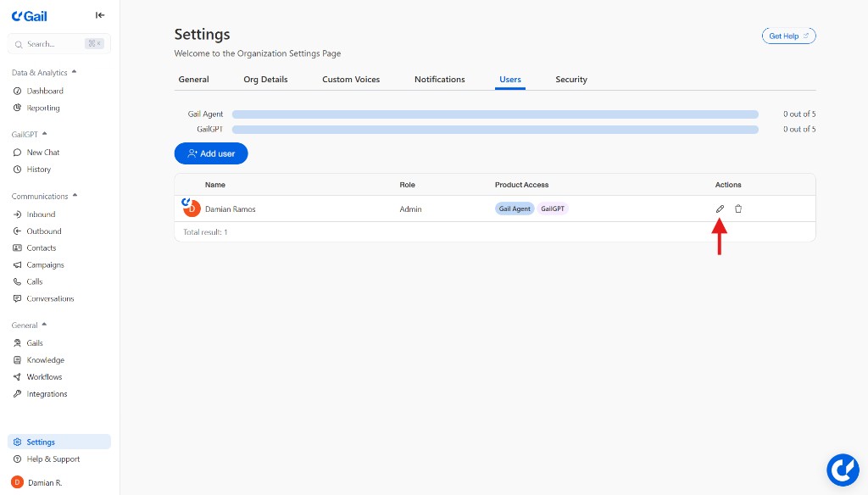Collapse the sidebar using the arrow icon

[x=100, y=15]
